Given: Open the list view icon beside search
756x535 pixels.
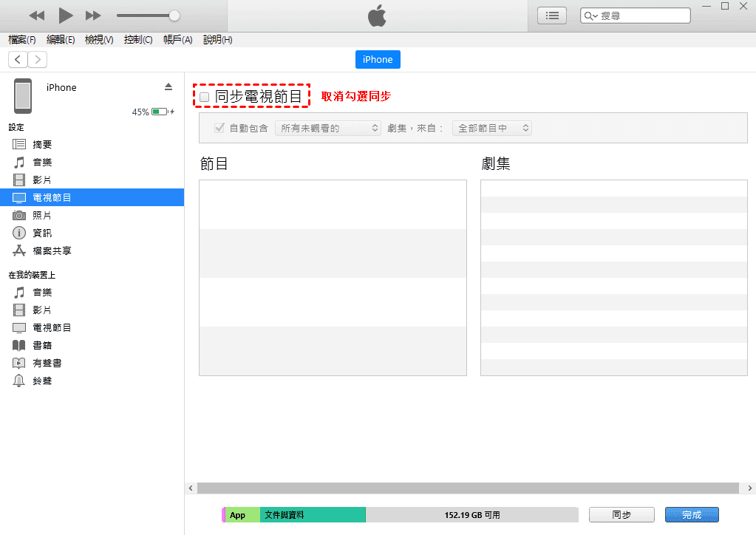Looking at the screenshot, I should point(551,16).
